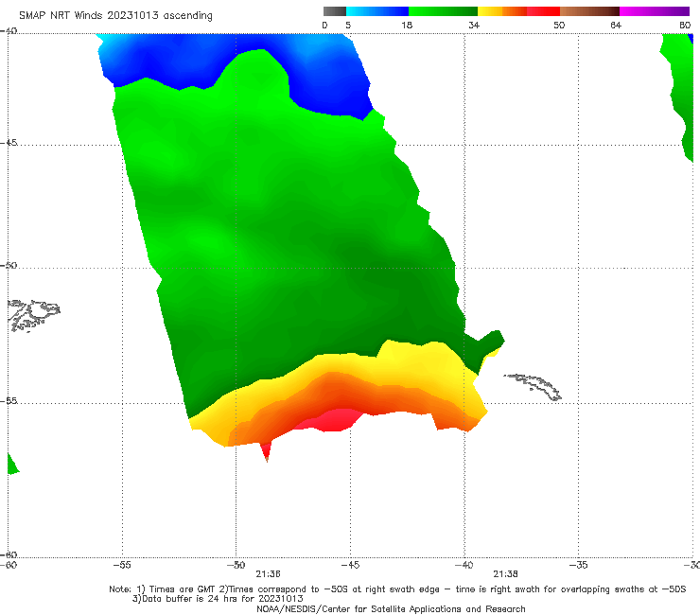Click the green segment of the color bar
Viewport: 700px width, 615px height.
443,11
